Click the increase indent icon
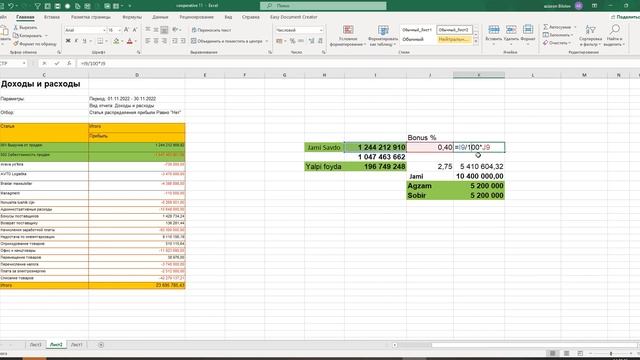This screenshot has width=640, height=360. 183,41
